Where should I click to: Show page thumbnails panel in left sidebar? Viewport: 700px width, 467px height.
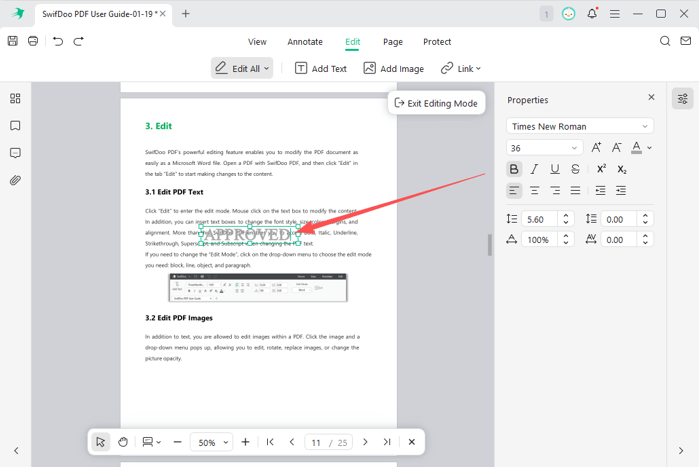point(15,98)
